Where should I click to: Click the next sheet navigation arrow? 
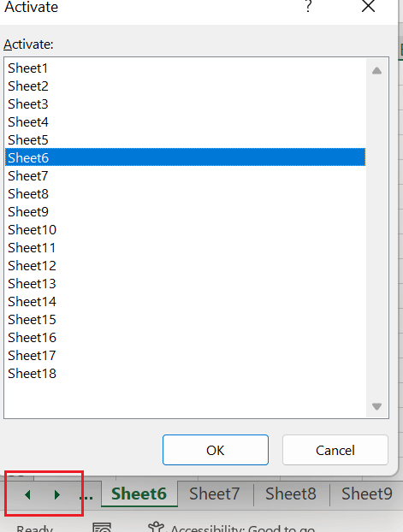(56, 494)
